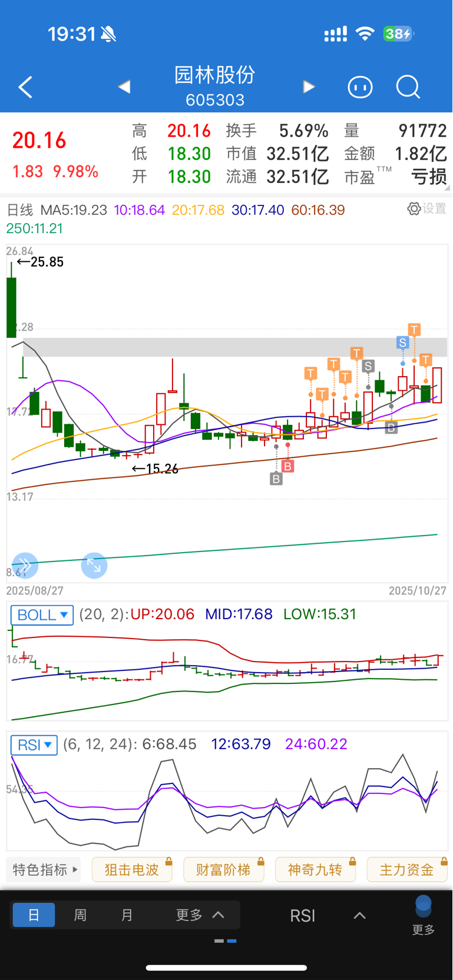Go to next stock with right triangle
Image resolution: width=453 pixels, height=980 pixels.
(309, 87)
